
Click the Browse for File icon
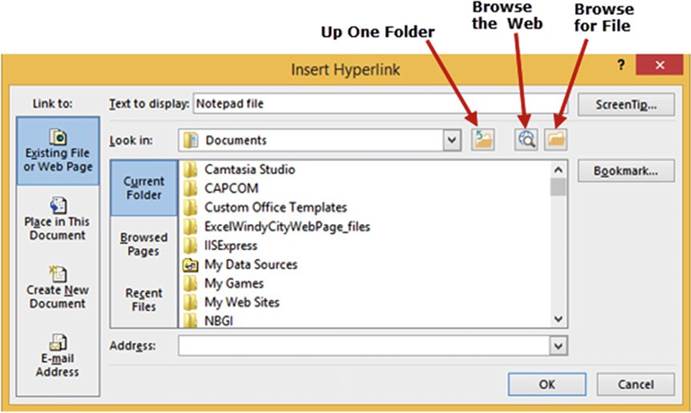click(x=555, y=141)
